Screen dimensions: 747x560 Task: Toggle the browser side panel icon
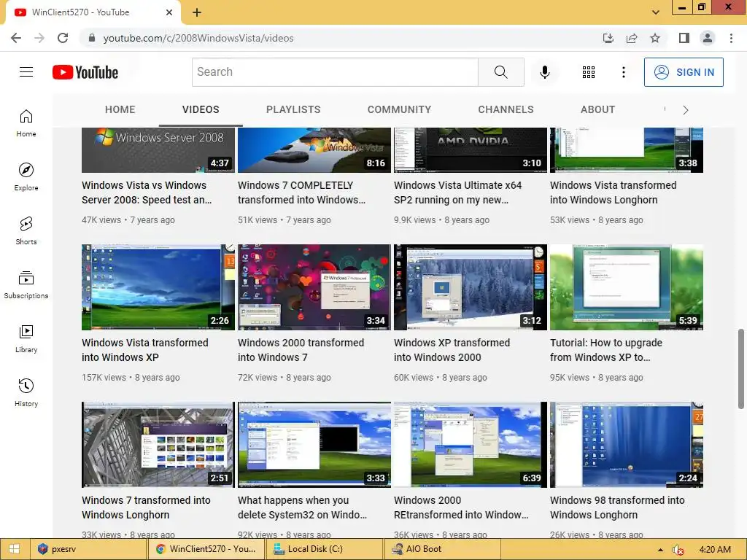click(684, 38)
